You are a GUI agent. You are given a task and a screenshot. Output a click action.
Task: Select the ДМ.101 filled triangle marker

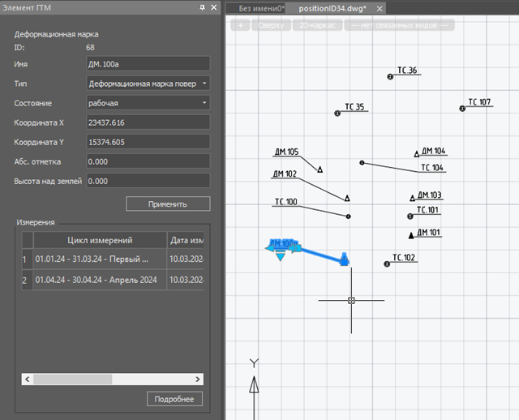[x=412, y=235]
